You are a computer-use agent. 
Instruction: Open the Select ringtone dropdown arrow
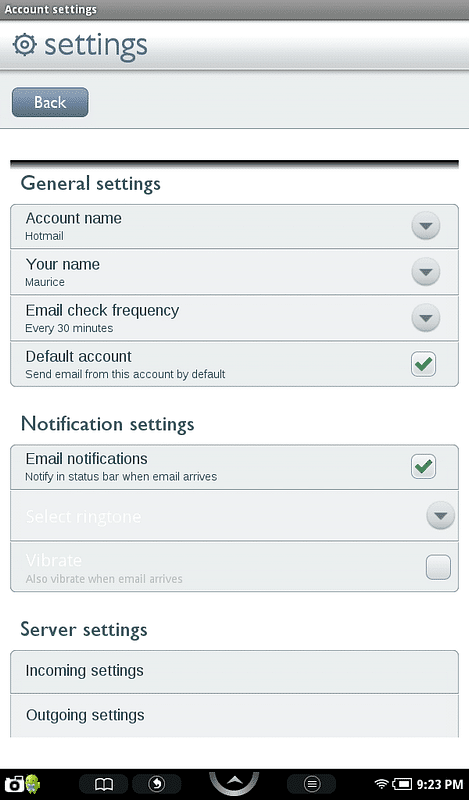coord(440,515)
